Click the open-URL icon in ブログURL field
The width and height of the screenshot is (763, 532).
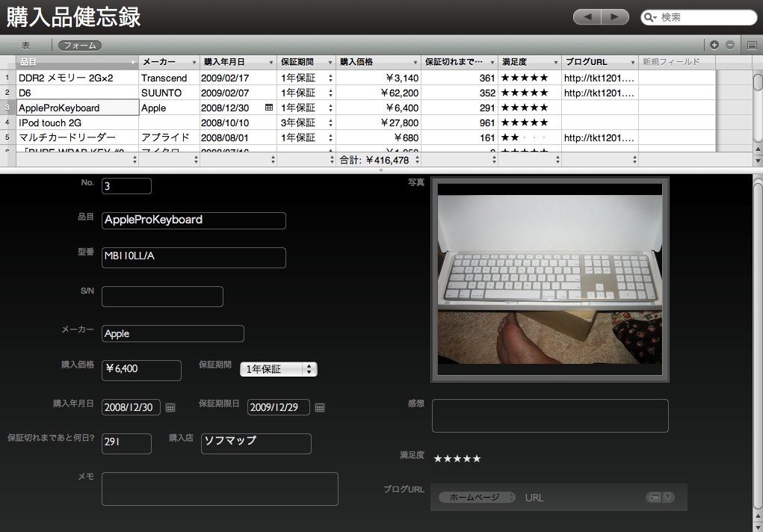(655, 497)
